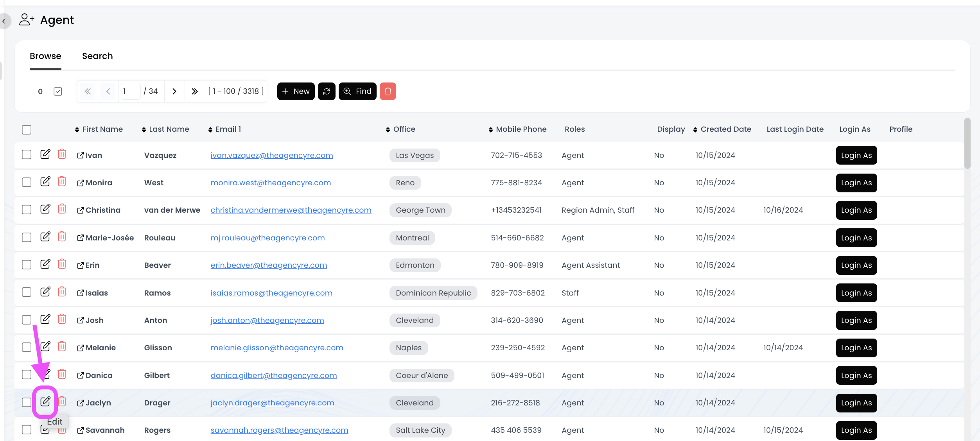Open the danica.gilbert@theagencyre.com email link
The image size is (980, 441).
pyautogui.click(x=273, y=375)
